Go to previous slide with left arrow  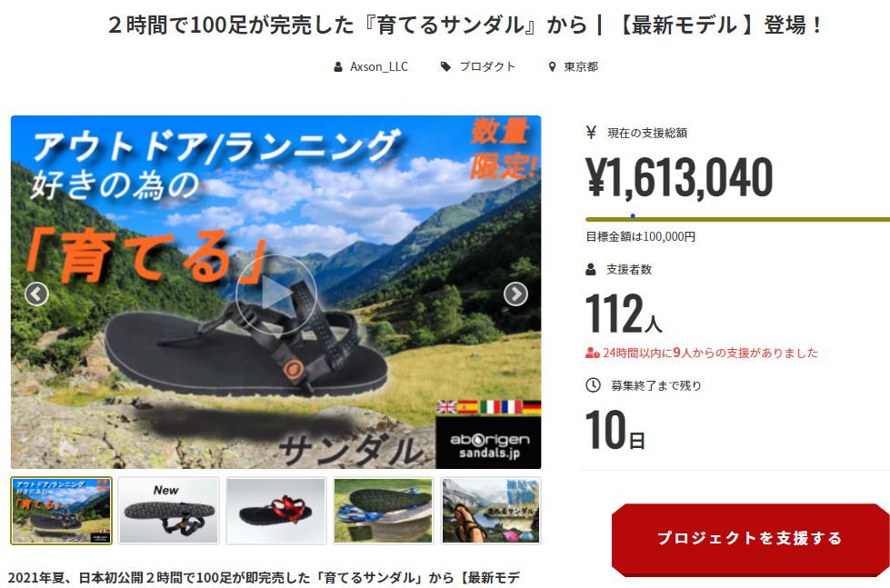click(x=37, y=294)
